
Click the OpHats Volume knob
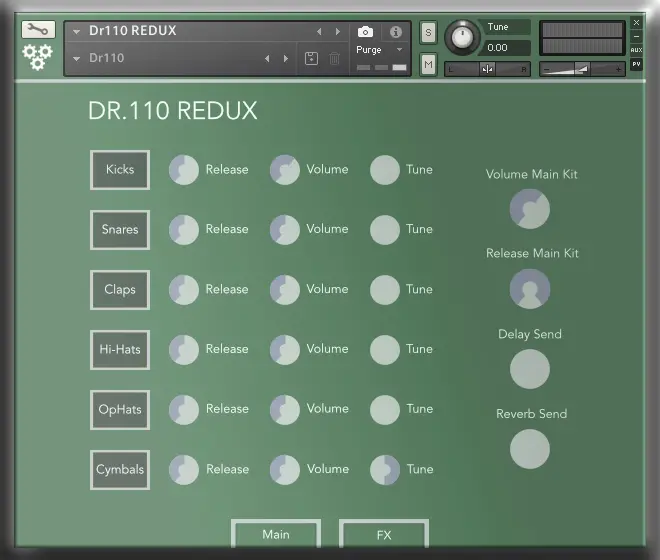pyautogui.click(x=285, y=410)
